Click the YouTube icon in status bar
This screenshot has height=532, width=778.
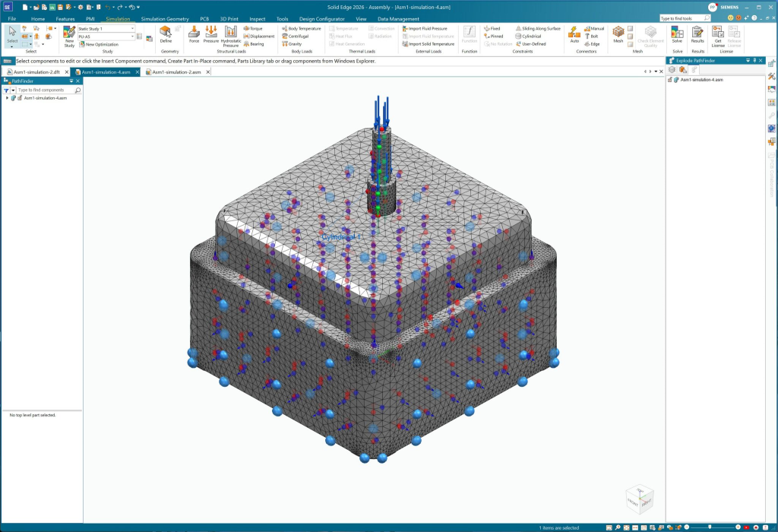[x=747, y=527]
